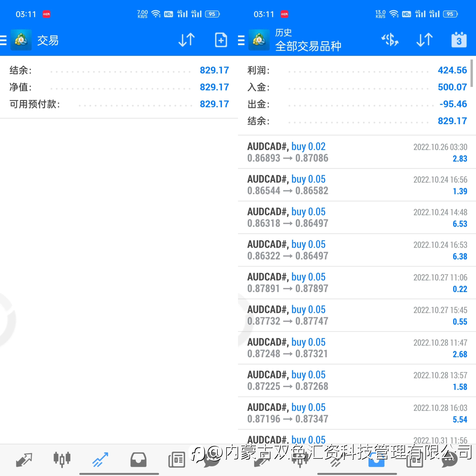Tap Android navigation handle under right screen
476x476 pixels.
coord(357,474)
